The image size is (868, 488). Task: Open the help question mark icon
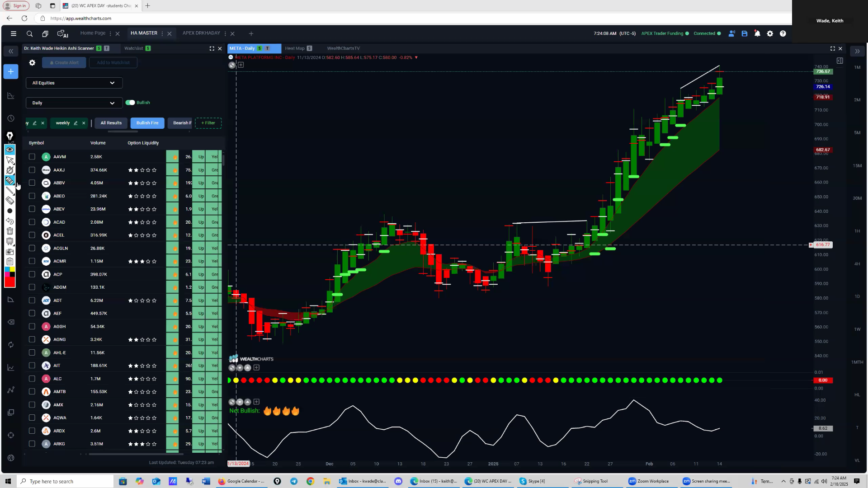(783, 33)
